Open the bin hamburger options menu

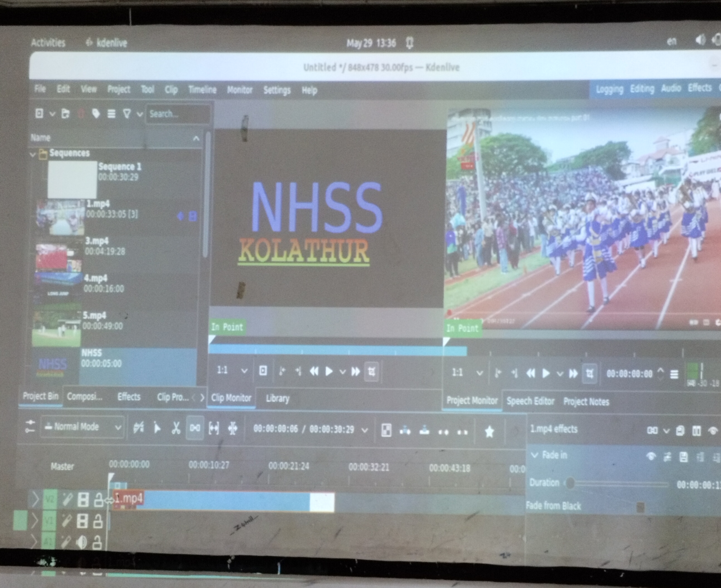(111, 114)
